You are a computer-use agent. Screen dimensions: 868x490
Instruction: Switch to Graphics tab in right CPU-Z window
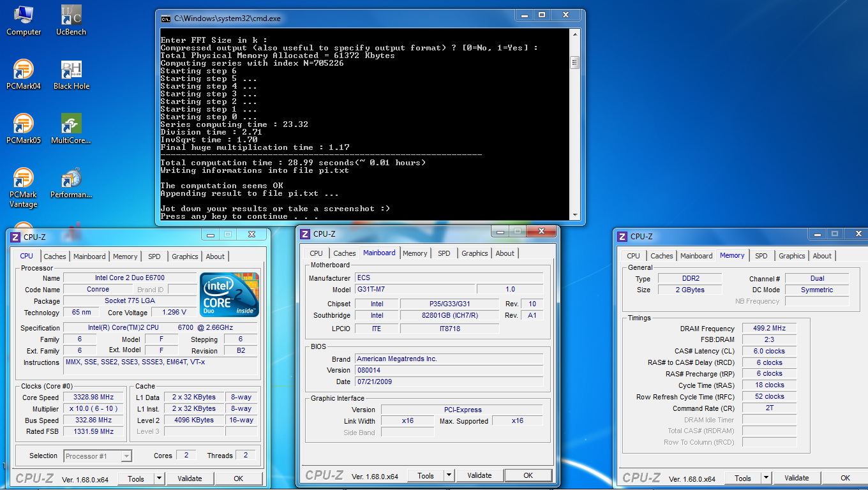[x=792, y=256]
